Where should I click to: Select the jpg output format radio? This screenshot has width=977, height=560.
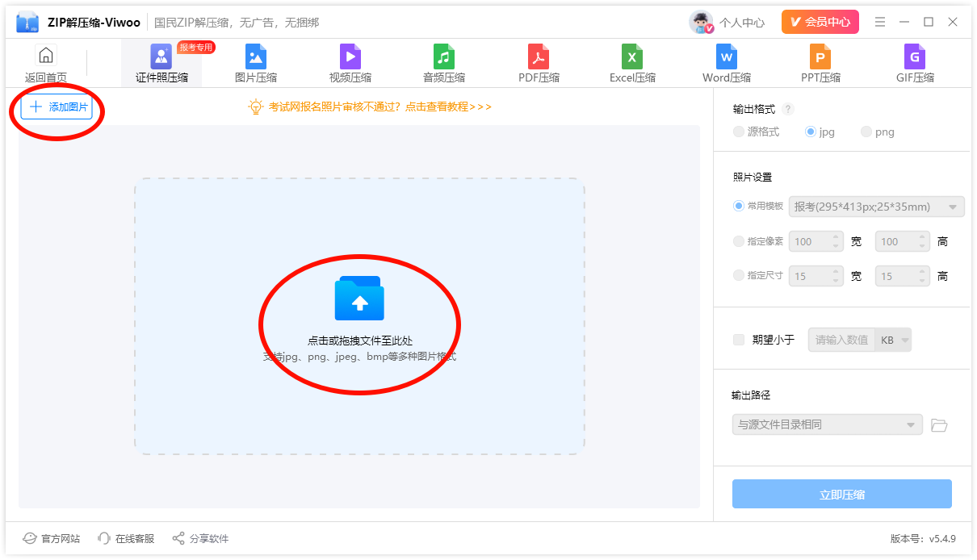pos(811,132)
